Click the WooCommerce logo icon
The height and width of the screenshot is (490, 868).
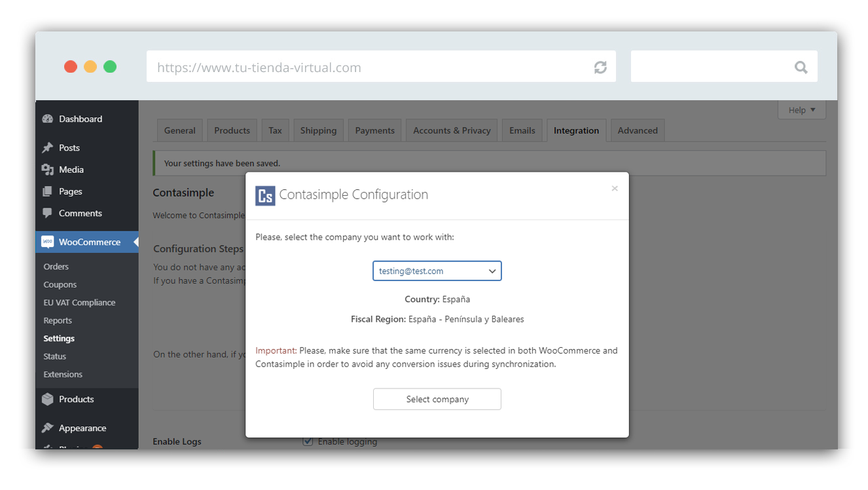pos(48,242)
